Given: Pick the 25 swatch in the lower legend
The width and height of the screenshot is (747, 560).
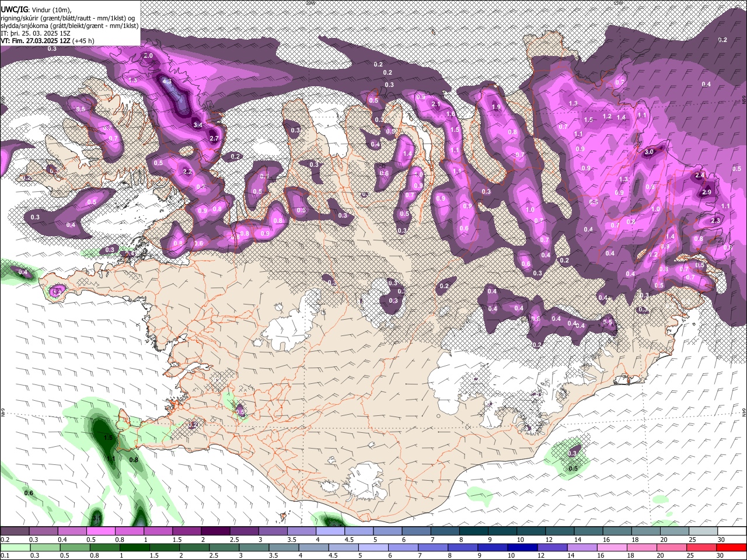Looking at the screenshot, I should pos(701,548).
